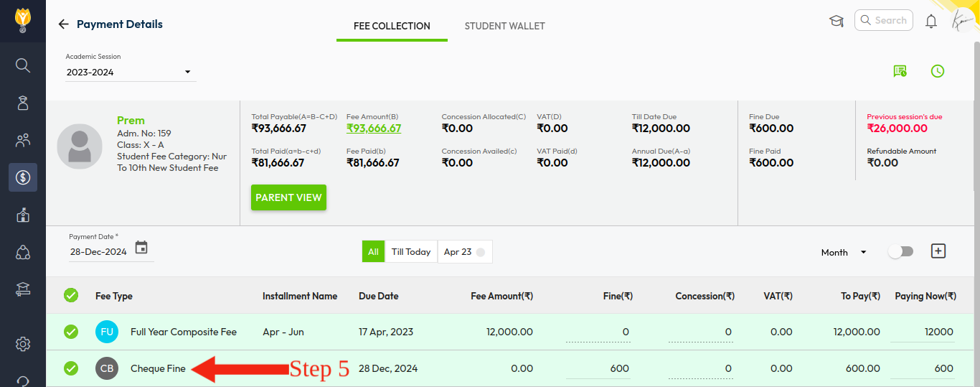The width and height of the screenshot is (980, 387).
Task: Flip the switch next to Month dropdown
Action: [900, 252]
